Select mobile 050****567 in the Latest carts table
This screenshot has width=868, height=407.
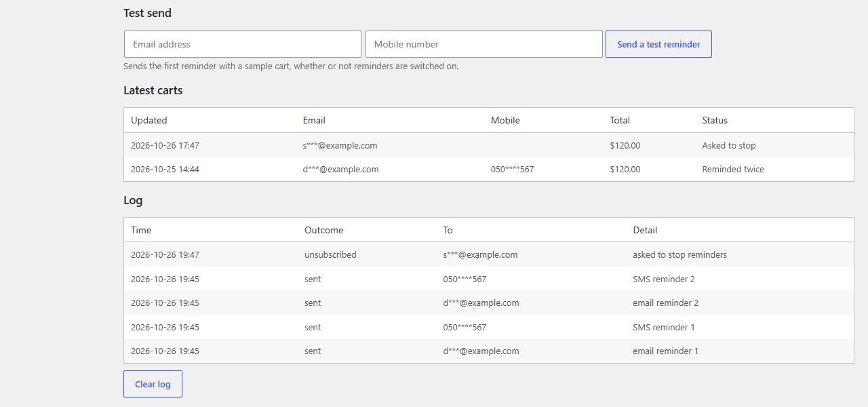tap(512, 169)
